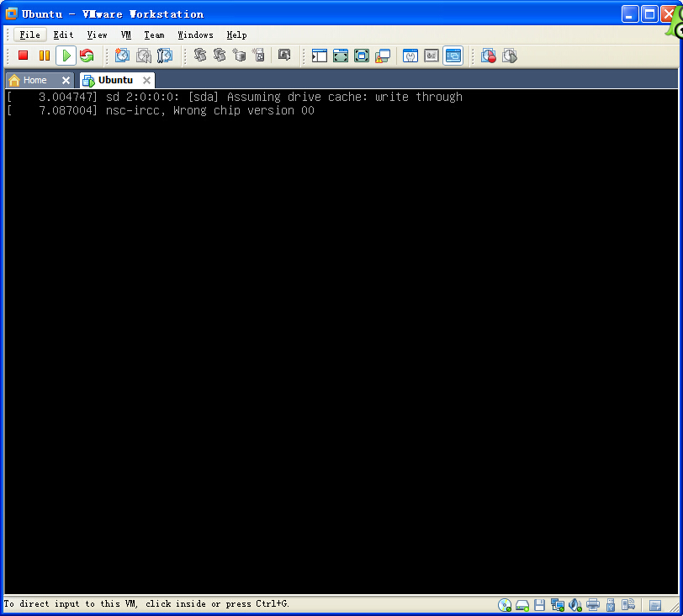Start recording with the red-dot record icon
The height and width of the screenshot is (616, 683).
pyautogui.click(x=489, y=56)
